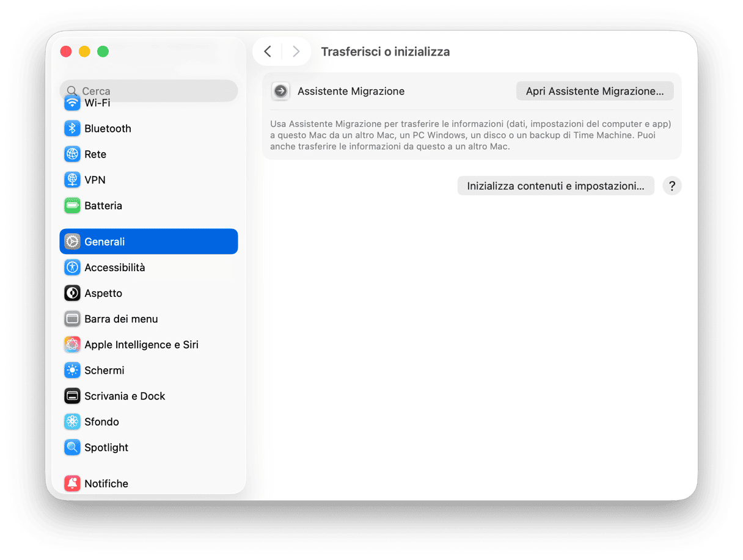Open Barra dei menu settings
This screenshot has width=743, height=560.
coord(121,319)
